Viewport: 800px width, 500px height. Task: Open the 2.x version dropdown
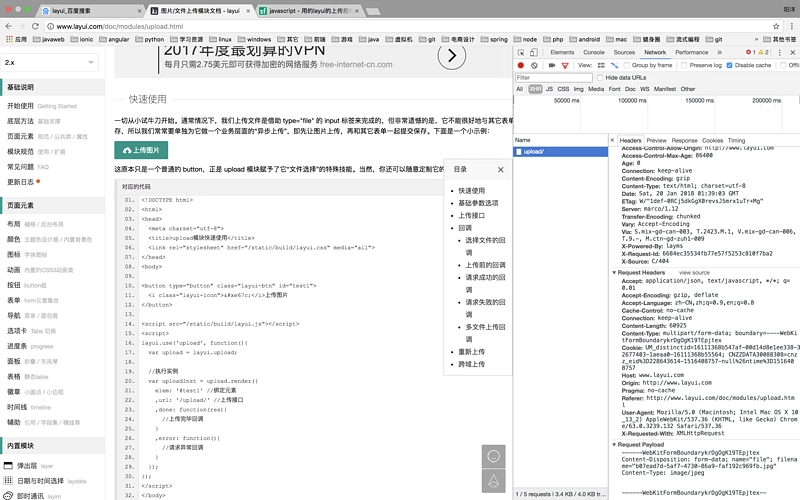pos(49,62)
